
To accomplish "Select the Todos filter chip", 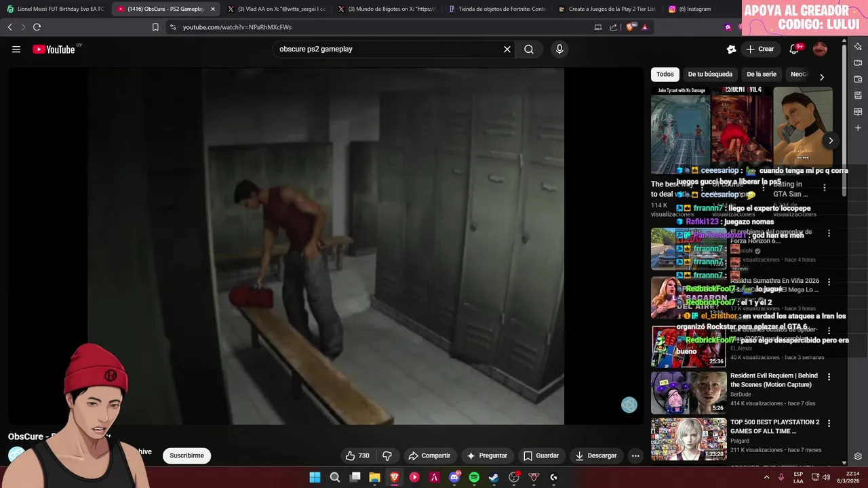I will click(x=665, y=75).
